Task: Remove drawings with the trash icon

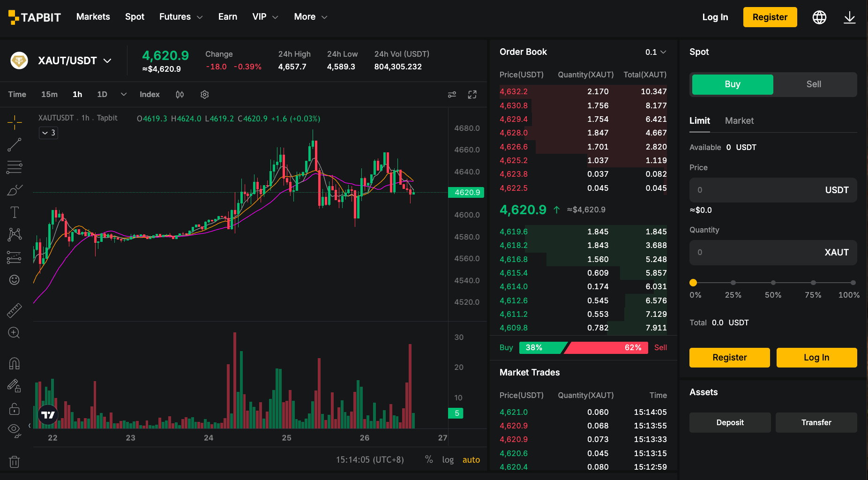Action: pos(15,462)
